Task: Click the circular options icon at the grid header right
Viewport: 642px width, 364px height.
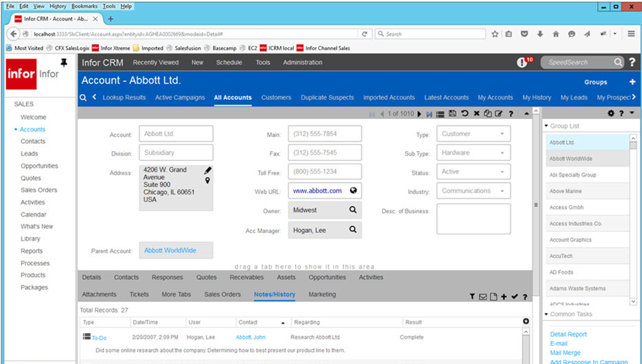Action: pos(526,321)
